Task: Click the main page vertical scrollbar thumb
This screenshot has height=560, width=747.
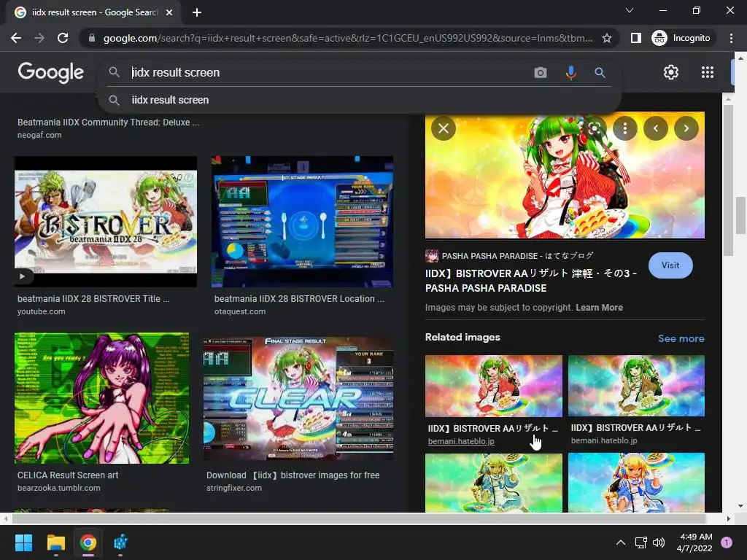Action: 740,214
